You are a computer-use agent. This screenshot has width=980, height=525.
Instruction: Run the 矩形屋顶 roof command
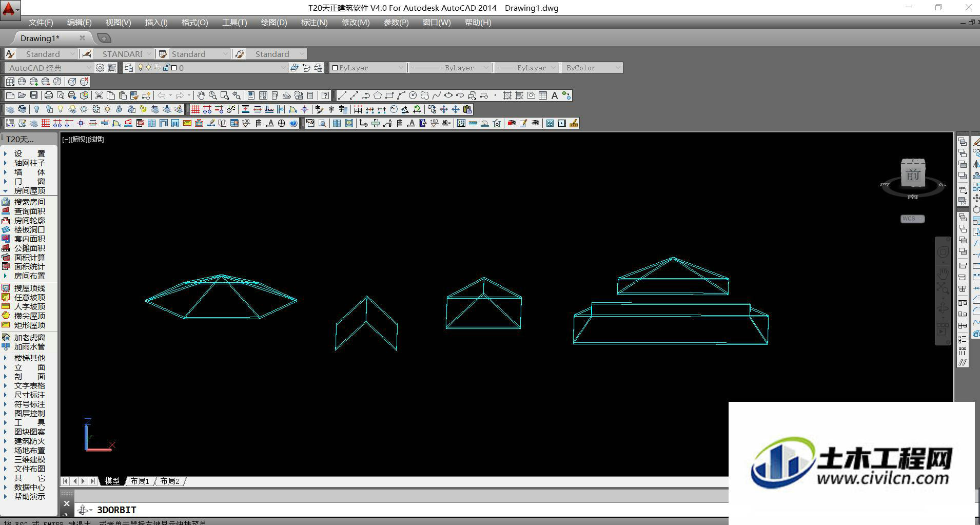[29, 325]
